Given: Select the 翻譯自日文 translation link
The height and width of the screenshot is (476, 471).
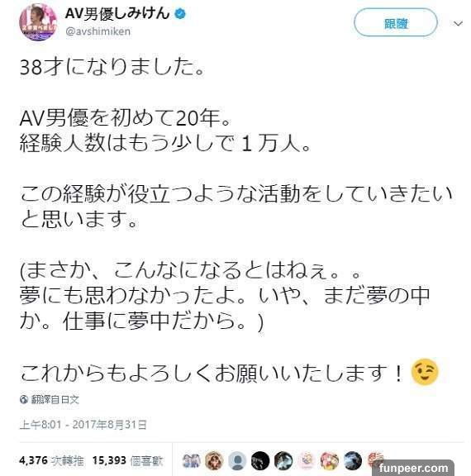Looking at the screenshot, I should [x=55, y=399].
